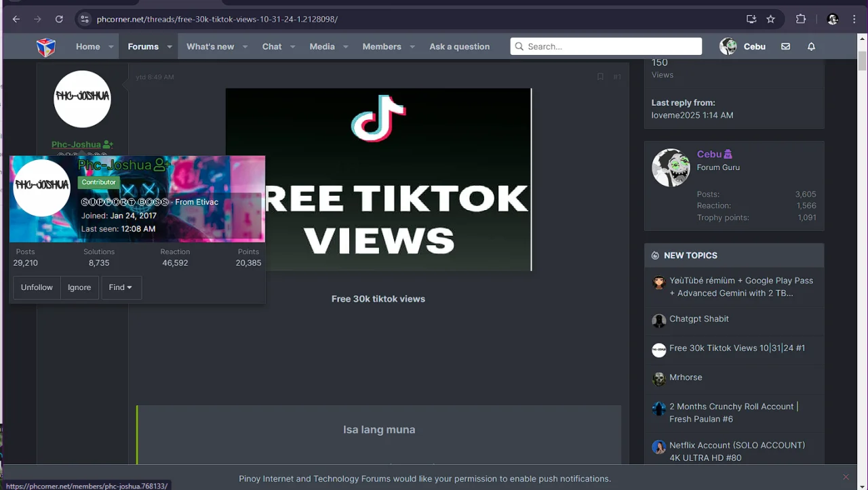Open loveme2025 last reply link

click(x=675, y=115)
